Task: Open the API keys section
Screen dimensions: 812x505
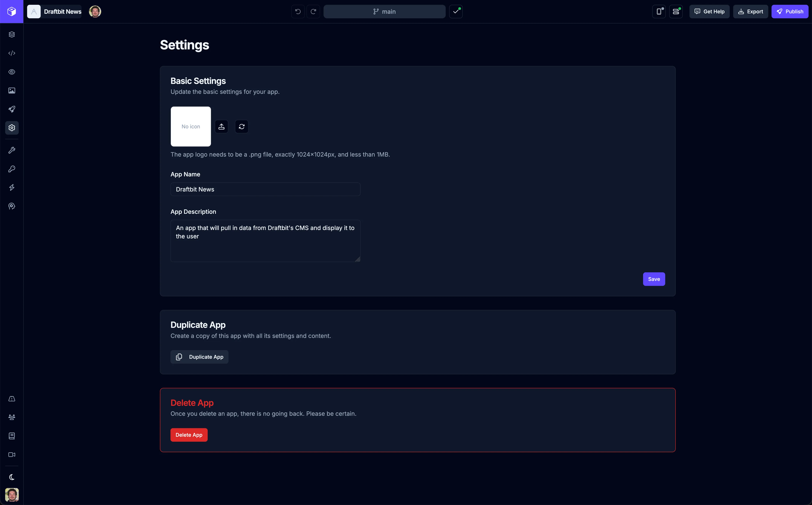Action: (x=12, y=169)
